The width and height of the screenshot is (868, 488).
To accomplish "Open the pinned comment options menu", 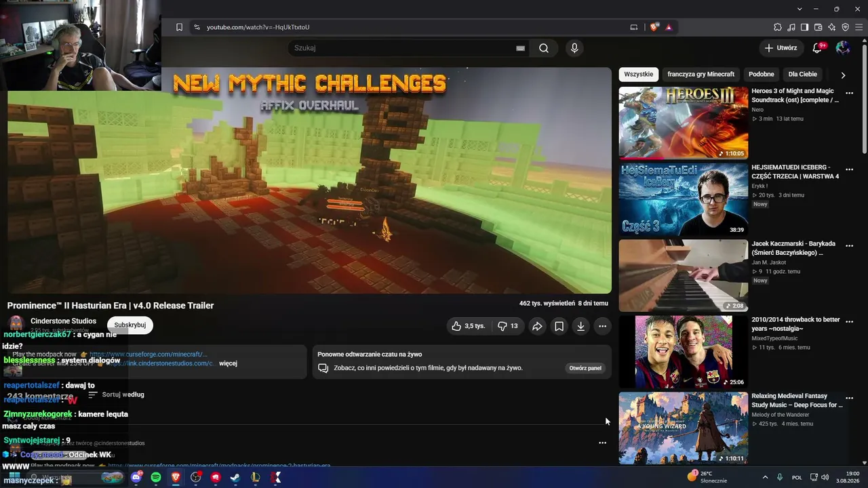I will [602, 443].
